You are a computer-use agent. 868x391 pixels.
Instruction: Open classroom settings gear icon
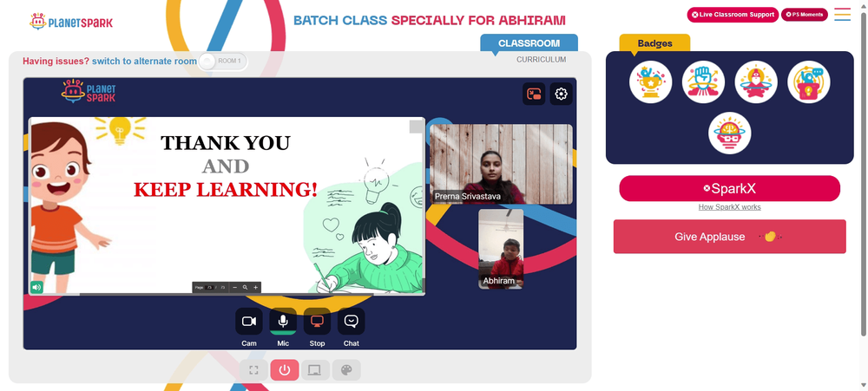pos(561,94)
